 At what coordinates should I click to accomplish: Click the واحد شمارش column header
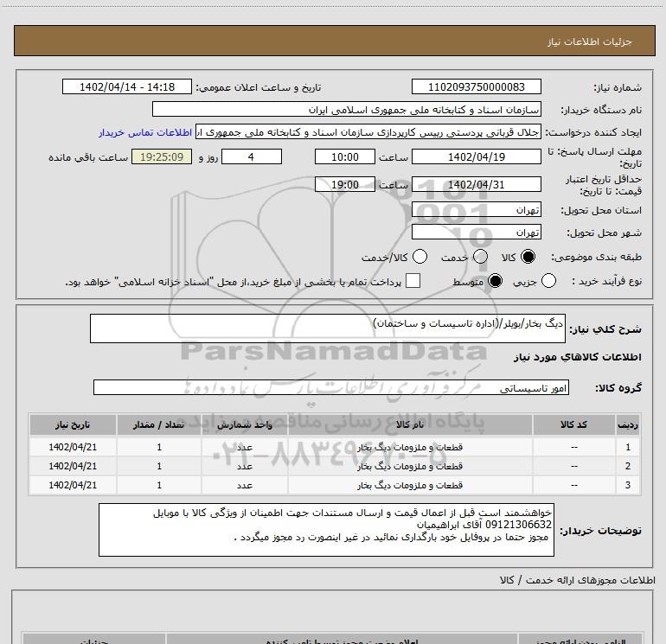point(245,424)
